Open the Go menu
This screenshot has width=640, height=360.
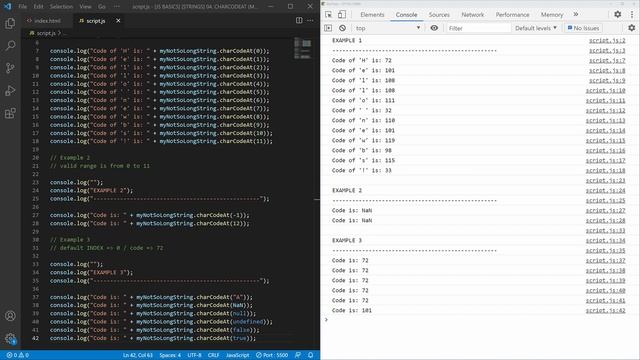click(102, 7)
